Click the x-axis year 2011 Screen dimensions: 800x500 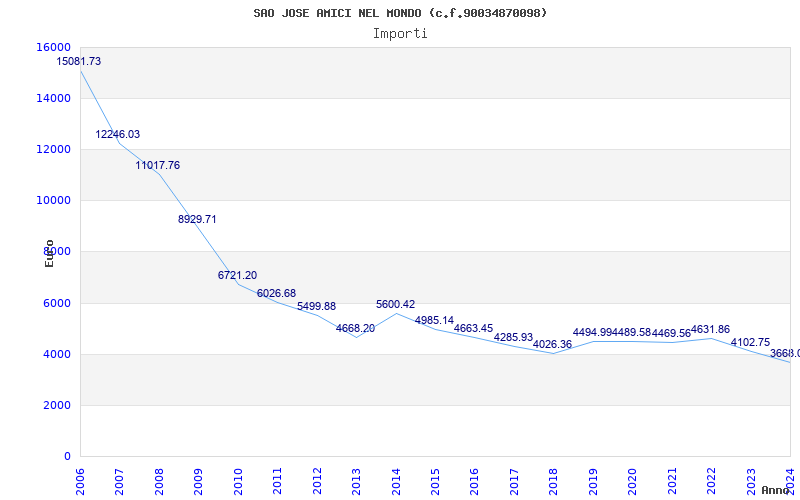tap(278, 480)
